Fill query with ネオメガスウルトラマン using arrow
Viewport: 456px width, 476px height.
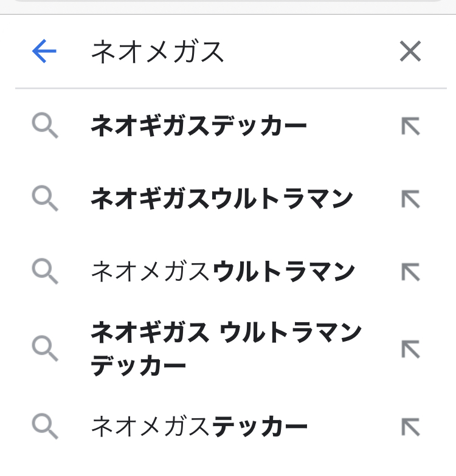pos(411,271)
